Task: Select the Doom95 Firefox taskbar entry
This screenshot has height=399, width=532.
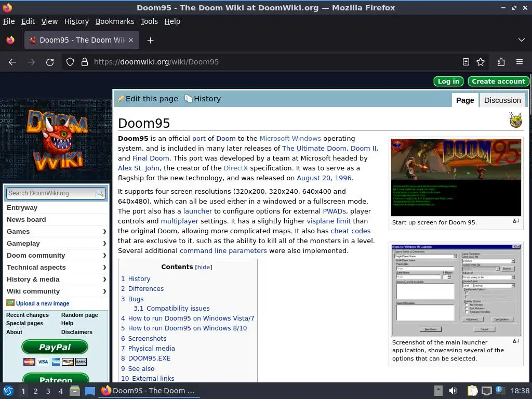Action: pos(149,391)
